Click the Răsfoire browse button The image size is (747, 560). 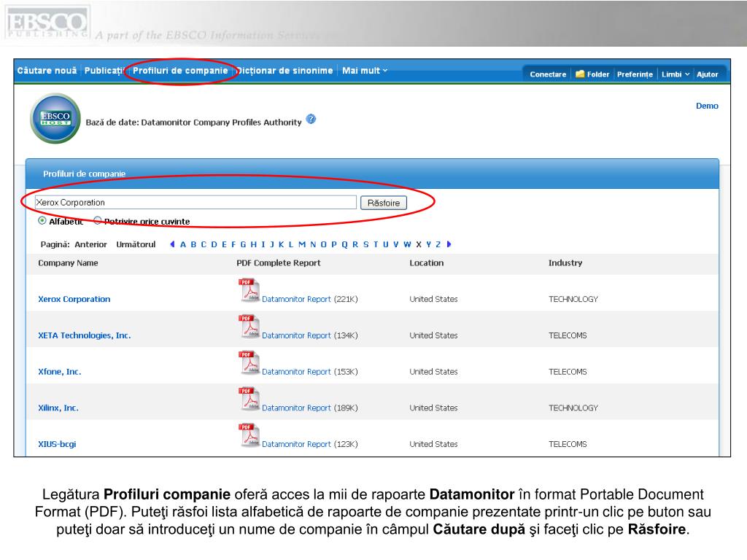point(384,203)
